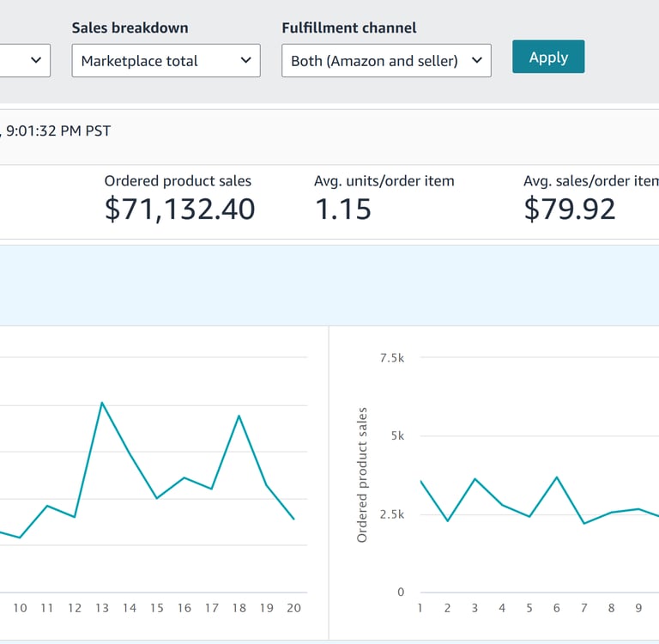Select the left chart data point at day 20
Viewport: 659px width, 644px height.
coord(293,519)
